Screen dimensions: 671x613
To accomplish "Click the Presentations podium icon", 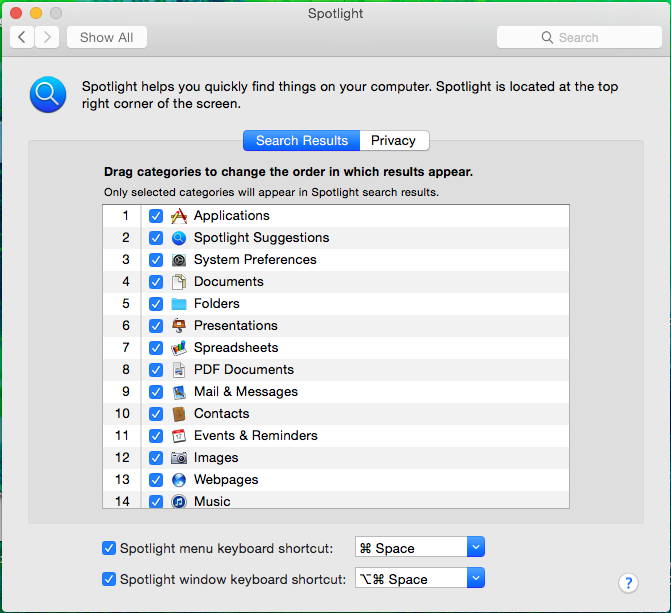I will pos(179,326).
